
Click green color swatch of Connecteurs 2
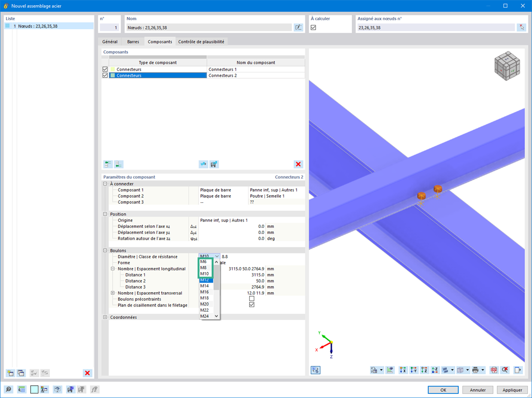(113, 75)
